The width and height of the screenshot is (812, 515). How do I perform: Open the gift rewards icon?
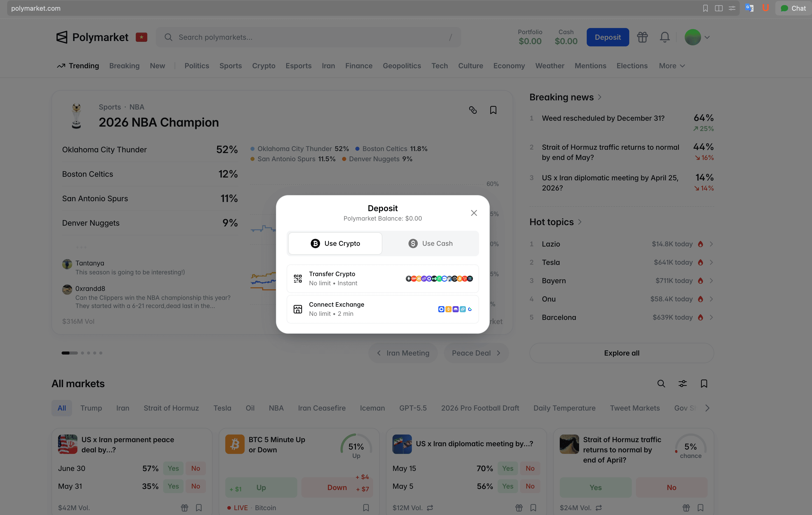click(x=642, y=37)
